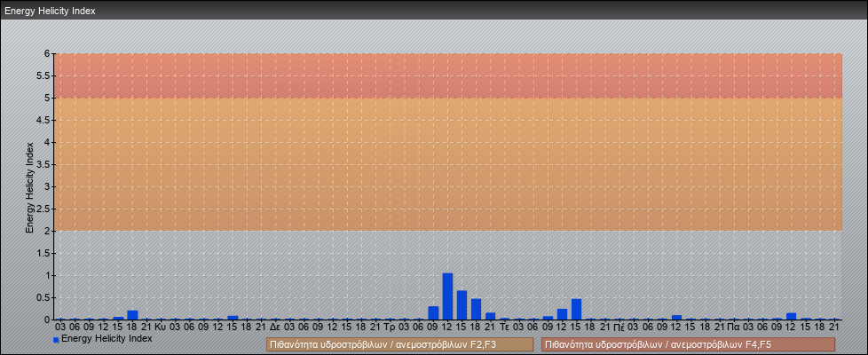Click the bar at hour 12 after Τε

[x=562, y=314]
